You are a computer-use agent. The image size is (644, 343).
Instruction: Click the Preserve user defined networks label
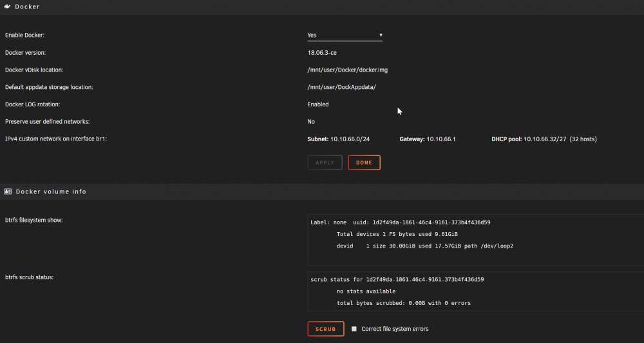click(x=47, y=122)
